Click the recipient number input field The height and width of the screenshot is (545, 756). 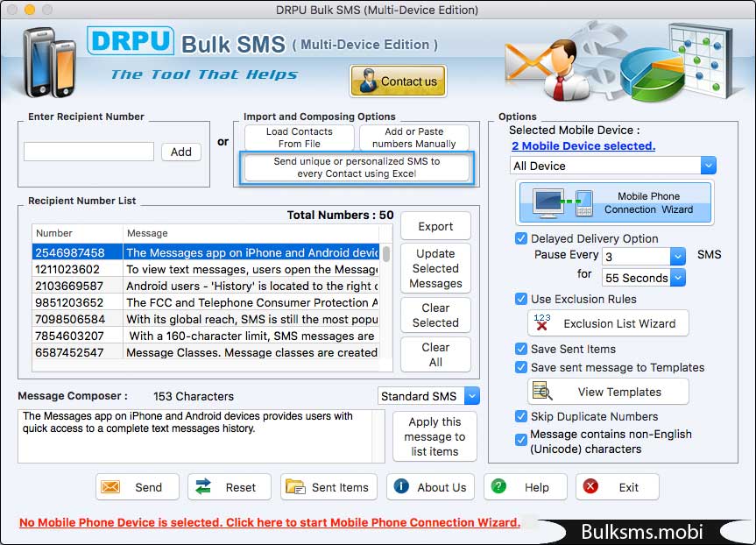pyautogui.click(x=88, y=152)
